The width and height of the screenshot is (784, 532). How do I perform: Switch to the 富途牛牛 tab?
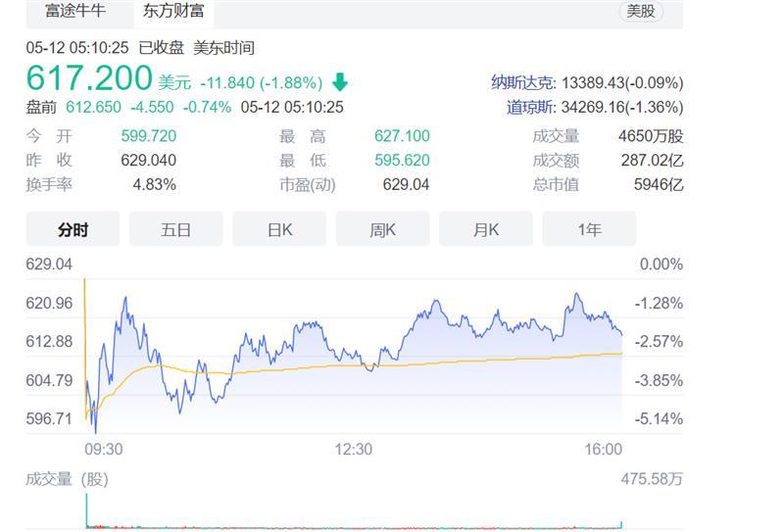(75, 12)
